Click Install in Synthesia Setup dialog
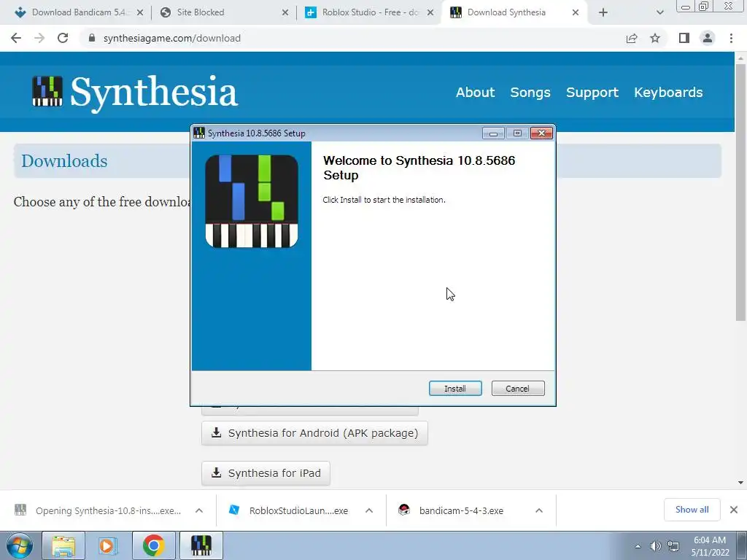The image size is (747, 560). pyautogui.click(x=455, y=389)
